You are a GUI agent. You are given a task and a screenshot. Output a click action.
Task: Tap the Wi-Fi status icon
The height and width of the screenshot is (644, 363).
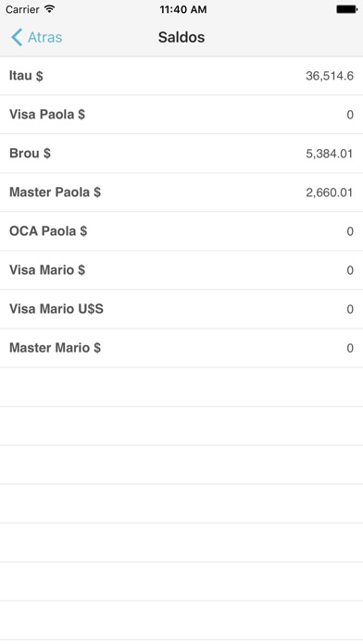[50, 9]
